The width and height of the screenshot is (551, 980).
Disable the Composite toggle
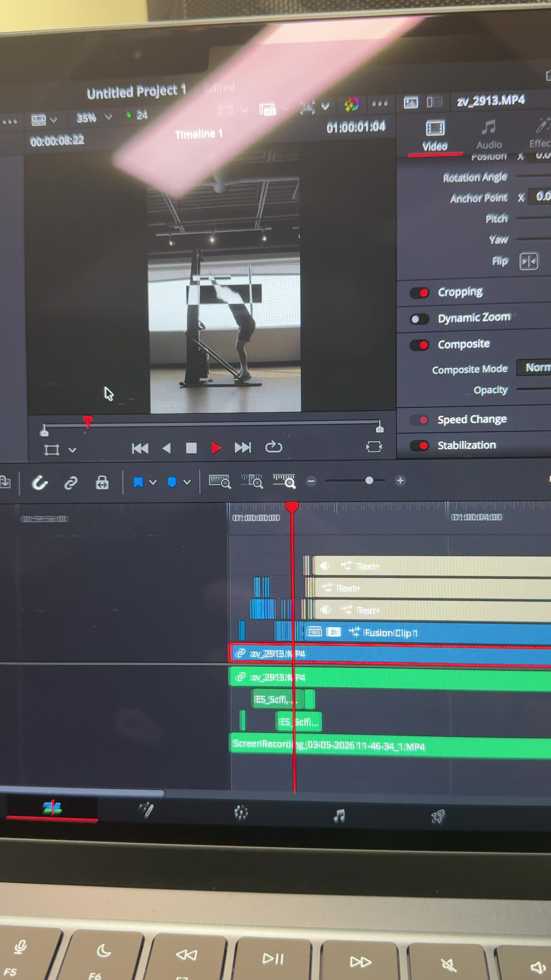click(419, 345)
